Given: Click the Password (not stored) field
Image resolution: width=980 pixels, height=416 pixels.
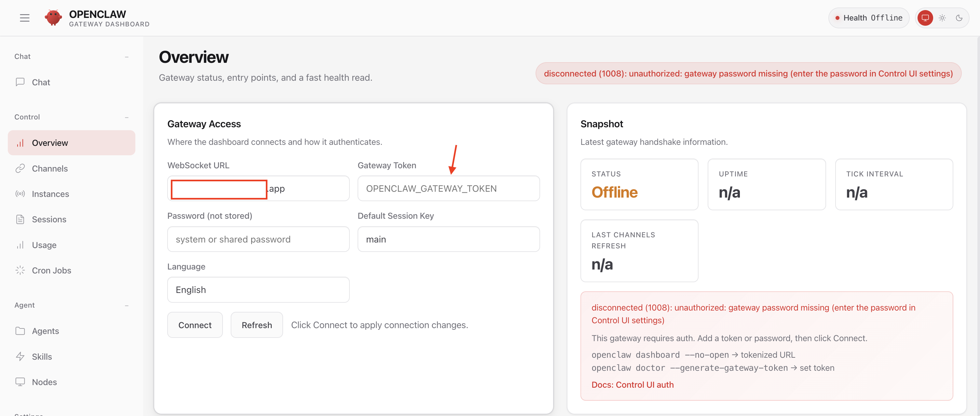Looking at the screenshot, I should pos(258,239).
